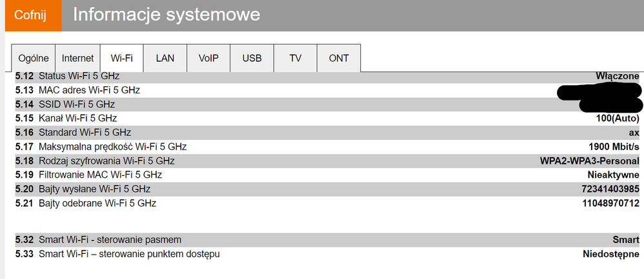Open the ONT tab
Screen dimensions: 644x279
coord(339,58)
